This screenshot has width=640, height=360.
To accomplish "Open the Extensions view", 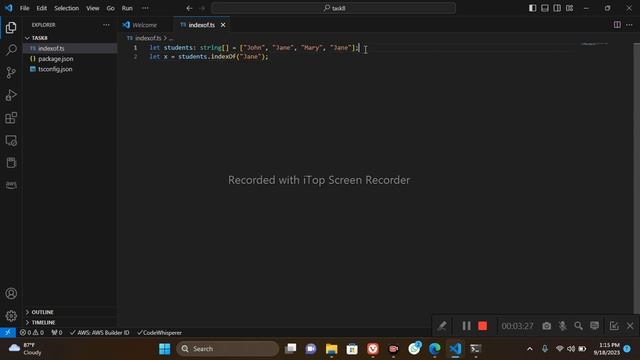I will click(x=11, y=118).
